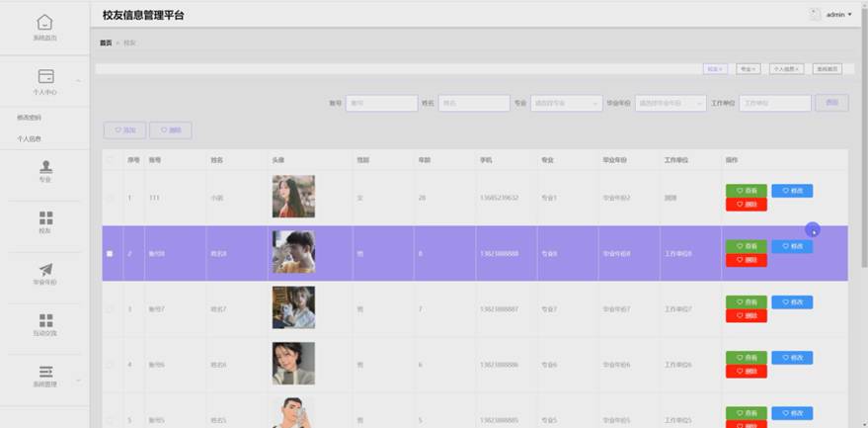The image size is (868, 428).
Task: Focus the 姓名 search input field
Action: click(x=474, y=103)
